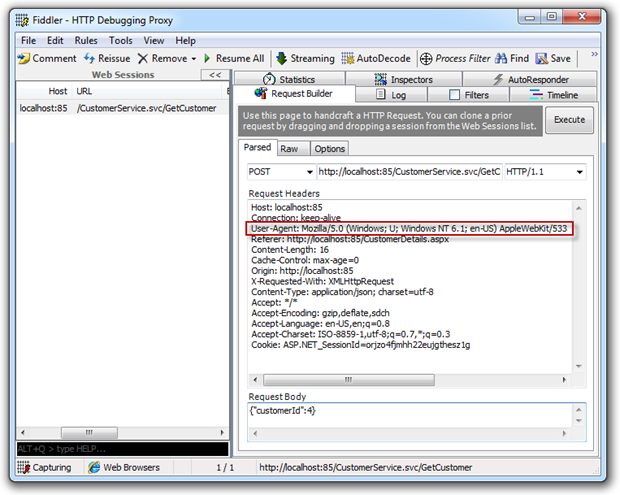Click the Execute button
Screen dimensions: 620x495
pos(569,120)
